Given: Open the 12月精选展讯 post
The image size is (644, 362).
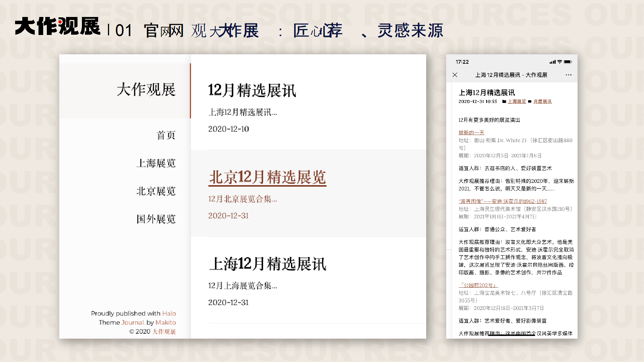Looking at the screenshot, I should click(252, 90).
